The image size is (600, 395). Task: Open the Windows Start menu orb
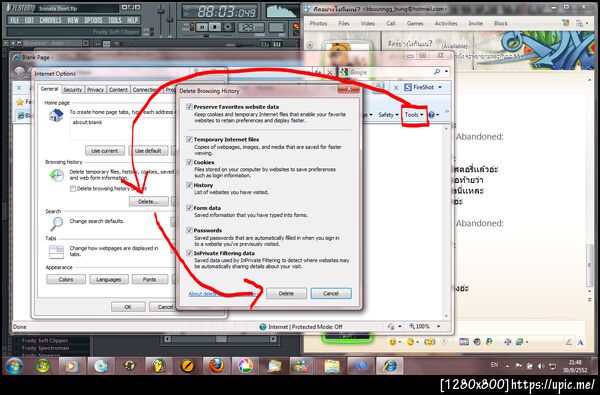[x=14, y=366]
